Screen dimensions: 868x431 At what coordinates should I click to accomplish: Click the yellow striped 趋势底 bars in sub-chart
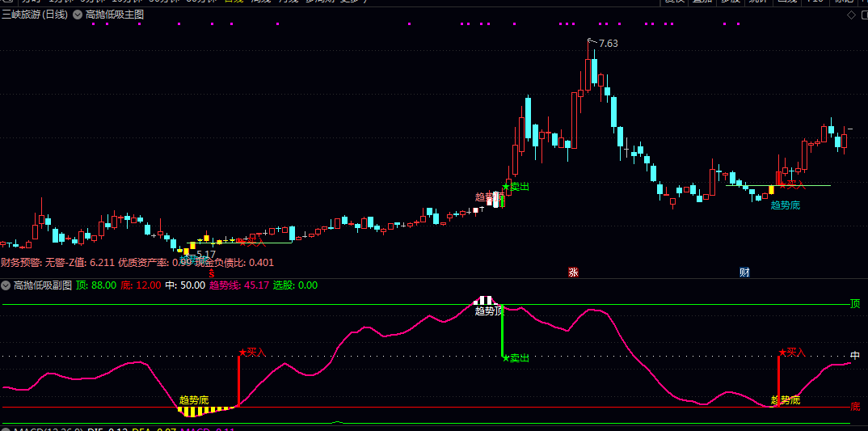click(206, 411)
